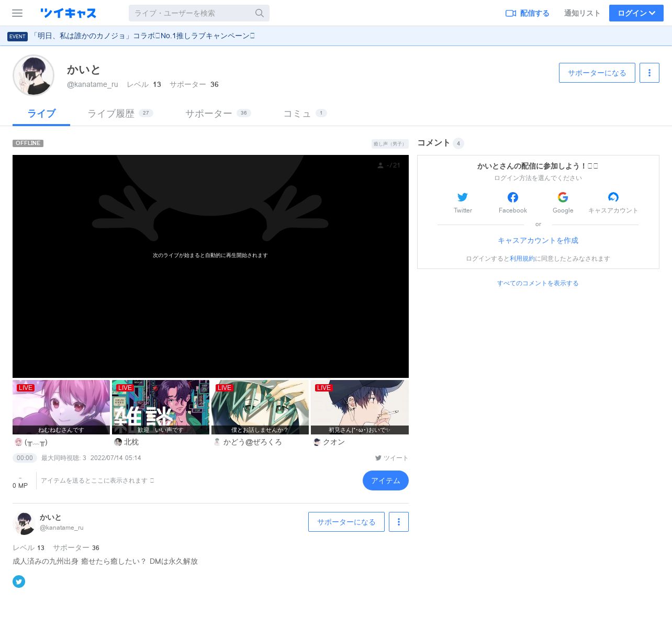
Task: Sign in with Cas account icon
Action: tap(613, 197)
